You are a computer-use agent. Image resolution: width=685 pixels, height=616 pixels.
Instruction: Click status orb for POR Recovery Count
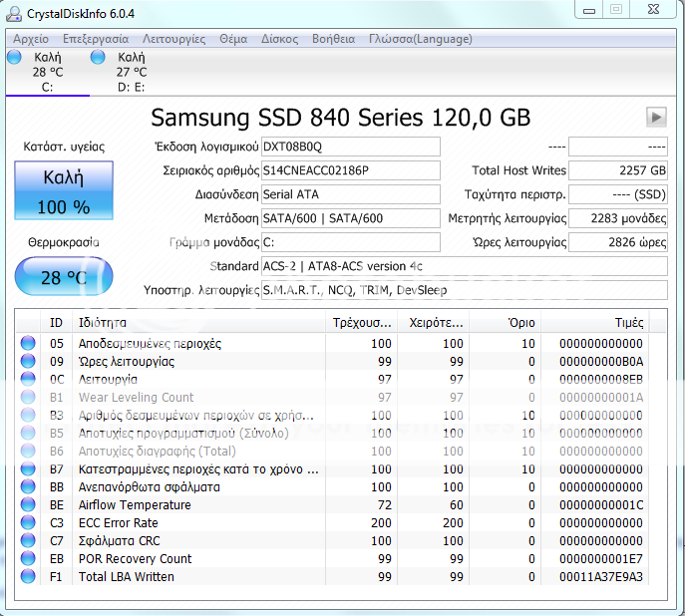coord(28,559)
